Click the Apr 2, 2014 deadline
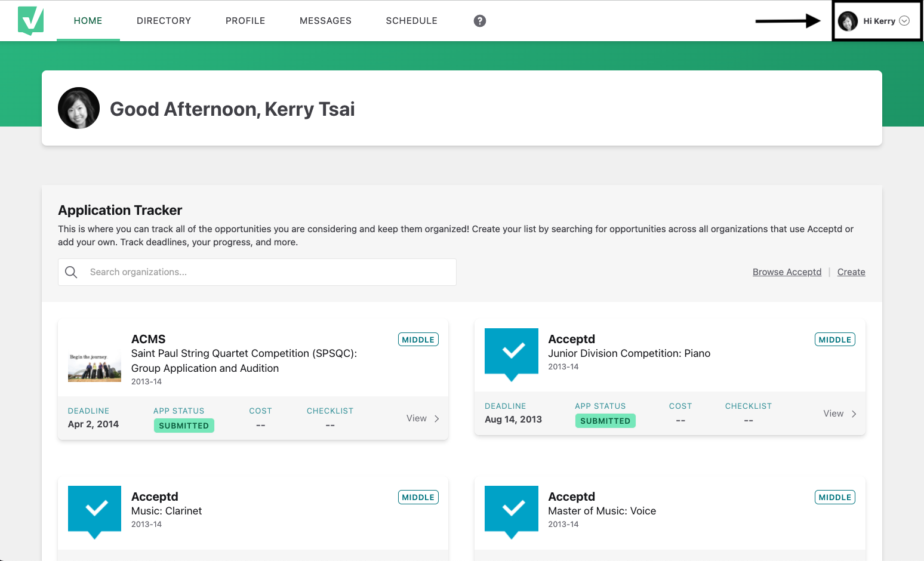This screenshot has width=924, height=561. point(94,424)
